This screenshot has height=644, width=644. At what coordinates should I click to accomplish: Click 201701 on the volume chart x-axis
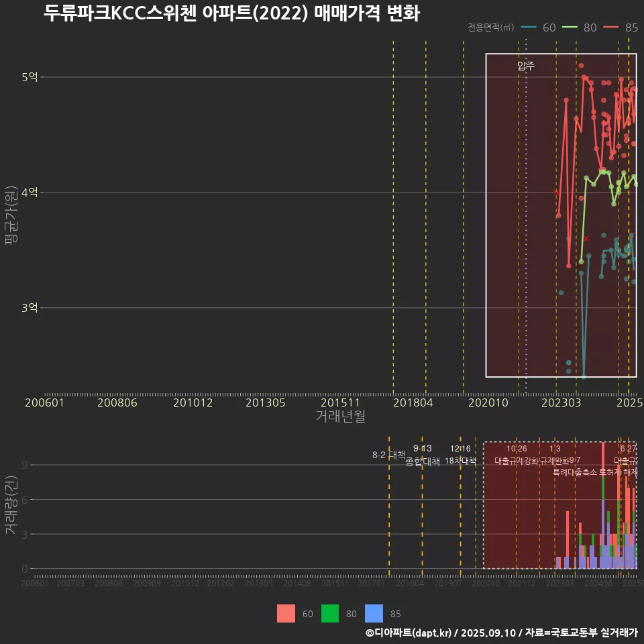(371, 583)
